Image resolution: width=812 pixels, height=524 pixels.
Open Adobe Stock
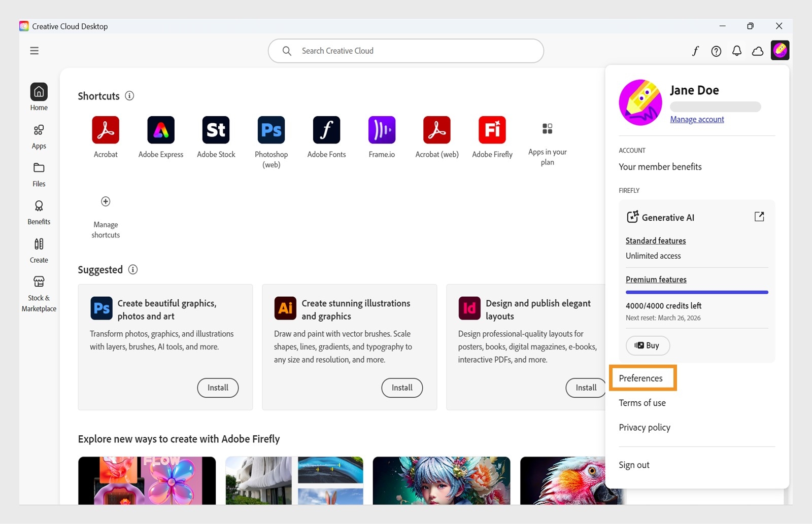[216, 130]
